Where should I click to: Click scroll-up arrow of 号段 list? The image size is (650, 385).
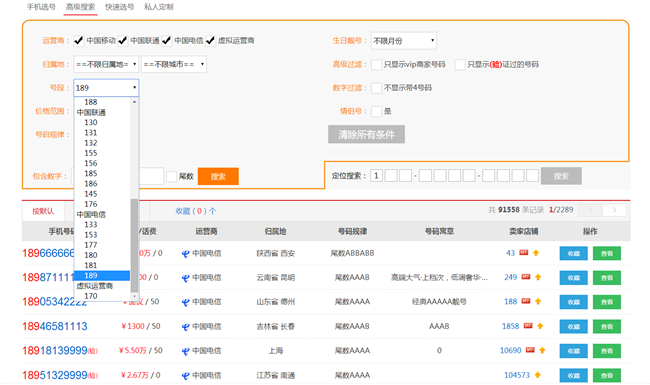(x=134, y=102)
